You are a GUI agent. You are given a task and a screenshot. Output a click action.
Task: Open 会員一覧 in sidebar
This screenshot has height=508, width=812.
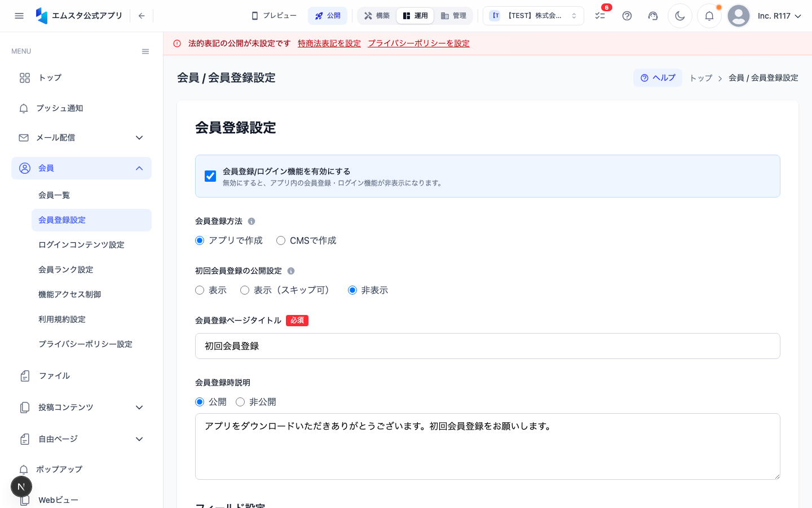coord(91,195)
